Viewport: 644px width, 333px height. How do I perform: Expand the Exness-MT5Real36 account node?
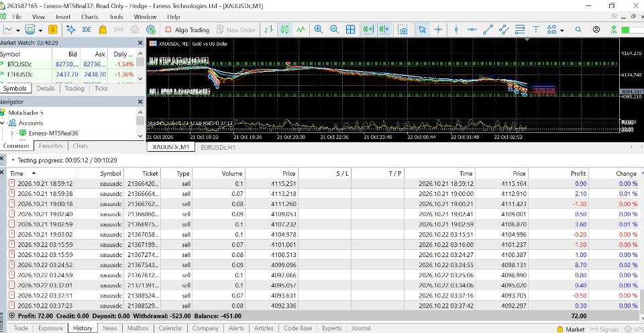click(x=11, y=133)
